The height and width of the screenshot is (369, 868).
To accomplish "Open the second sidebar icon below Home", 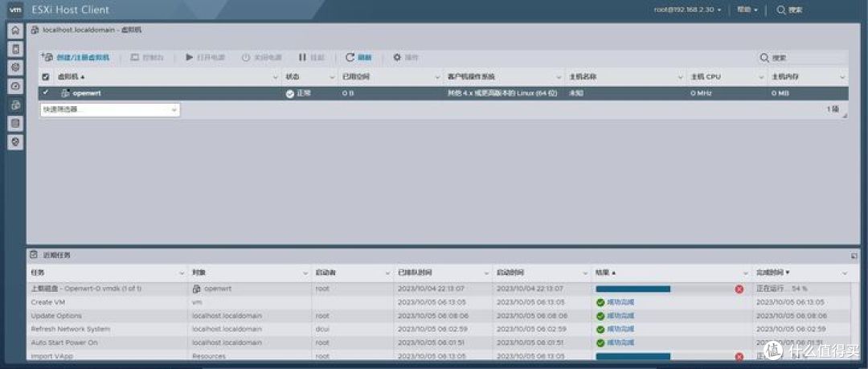I will pyautogui.click(x=15, y=49).
